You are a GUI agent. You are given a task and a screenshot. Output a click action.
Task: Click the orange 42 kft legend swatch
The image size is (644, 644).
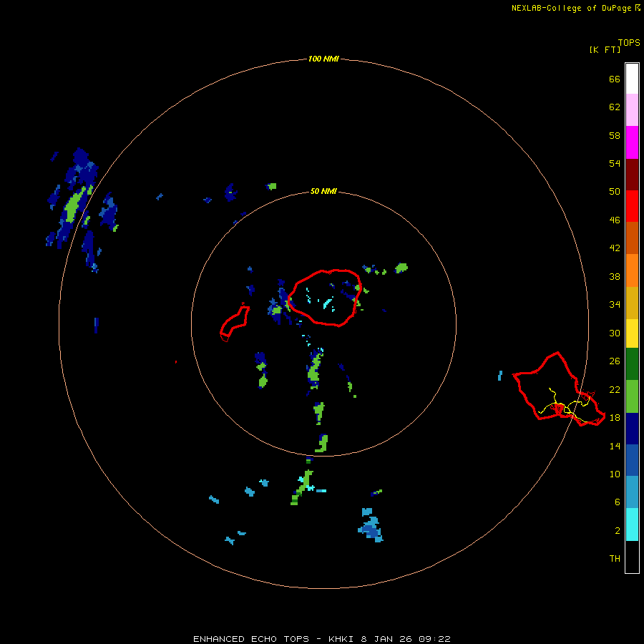pyautogui.click(x=632, y=270)
